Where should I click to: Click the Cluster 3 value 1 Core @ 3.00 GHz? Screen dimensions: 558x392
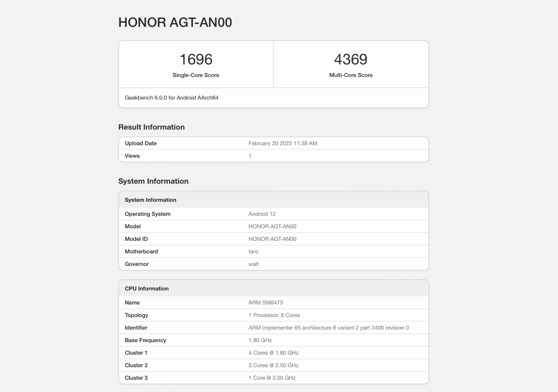coord(272,378)
